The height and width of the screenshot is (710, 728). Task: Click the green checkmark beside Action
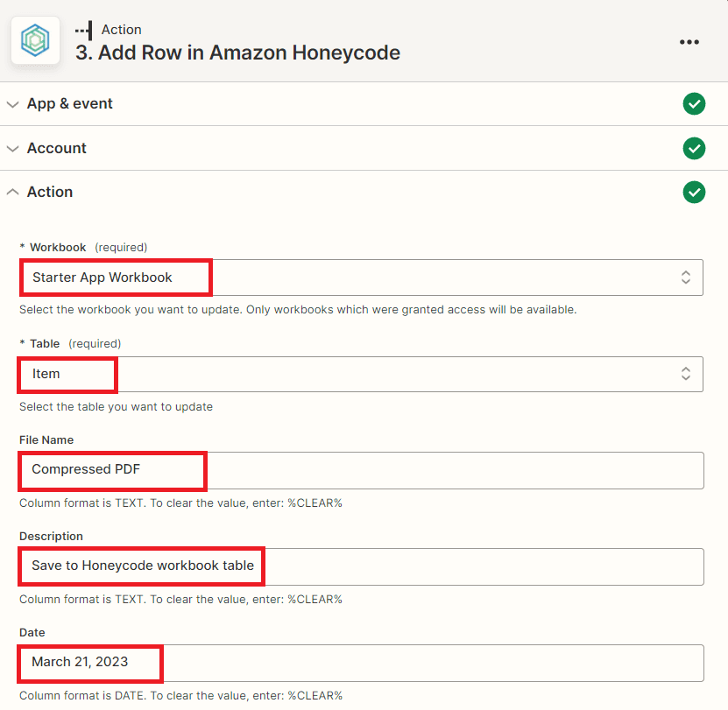694,192
